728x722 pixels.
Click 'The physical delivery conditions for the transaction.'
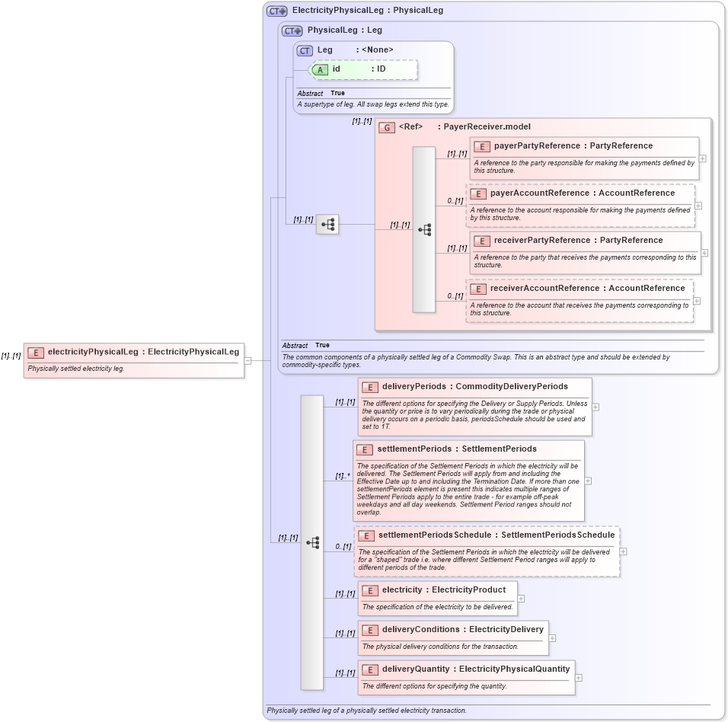440,647
